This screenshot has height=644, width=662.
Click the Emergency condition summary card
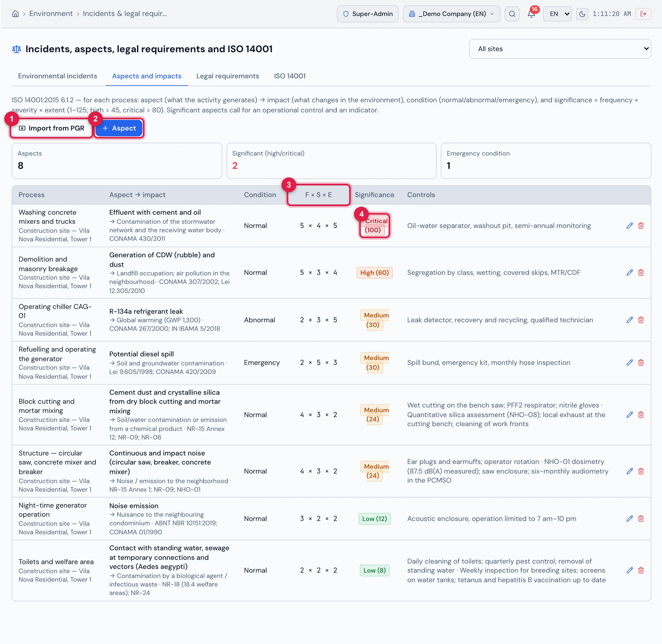click(546, 161)
